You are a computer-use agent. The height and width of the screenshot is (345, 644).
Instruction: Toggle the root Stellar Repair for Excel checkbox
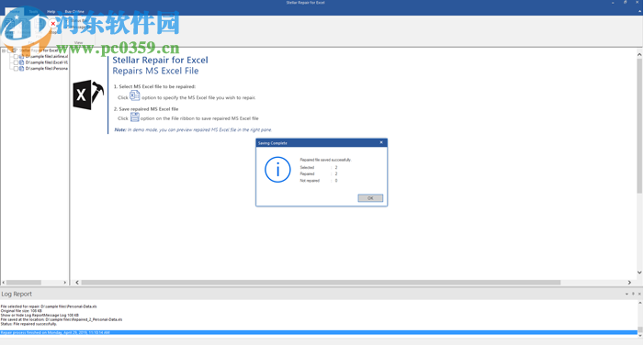coord(9,50)
